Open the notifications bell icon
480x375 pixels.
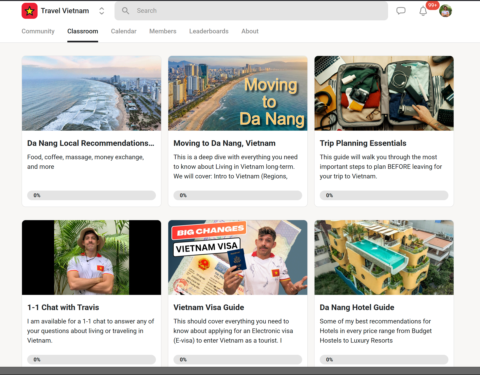point(423,11)
